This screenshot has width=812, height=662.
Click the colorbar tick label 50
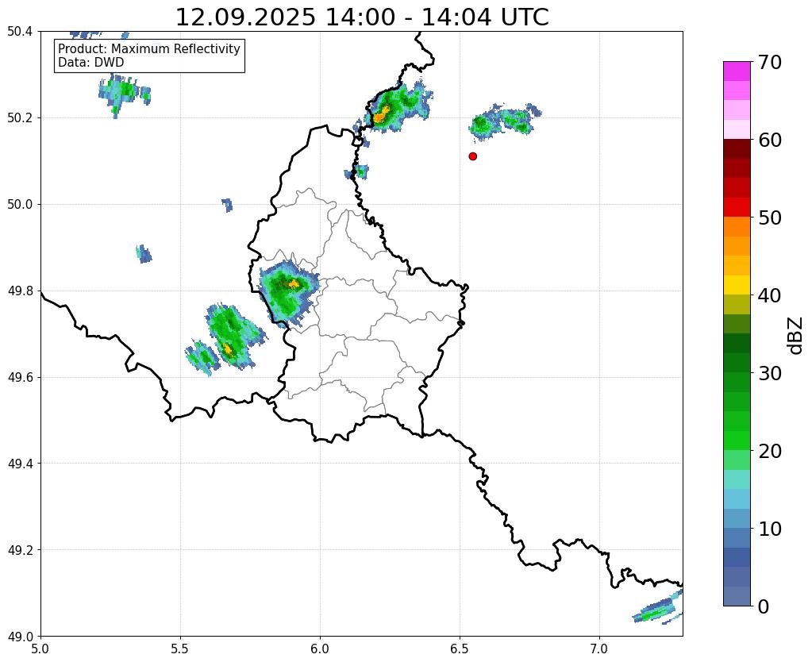769,217
